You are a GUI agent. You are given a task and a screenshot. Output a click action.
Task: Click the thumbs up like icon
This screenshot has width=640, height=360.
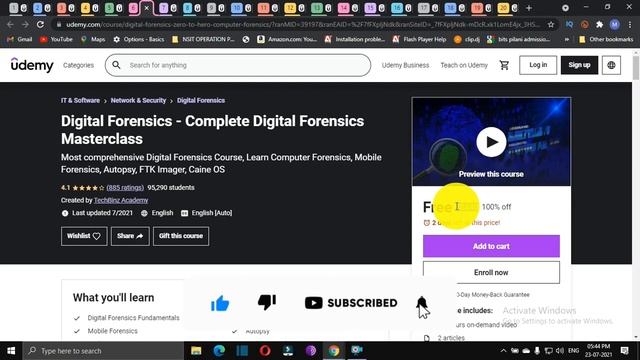(x=220, y=303)
